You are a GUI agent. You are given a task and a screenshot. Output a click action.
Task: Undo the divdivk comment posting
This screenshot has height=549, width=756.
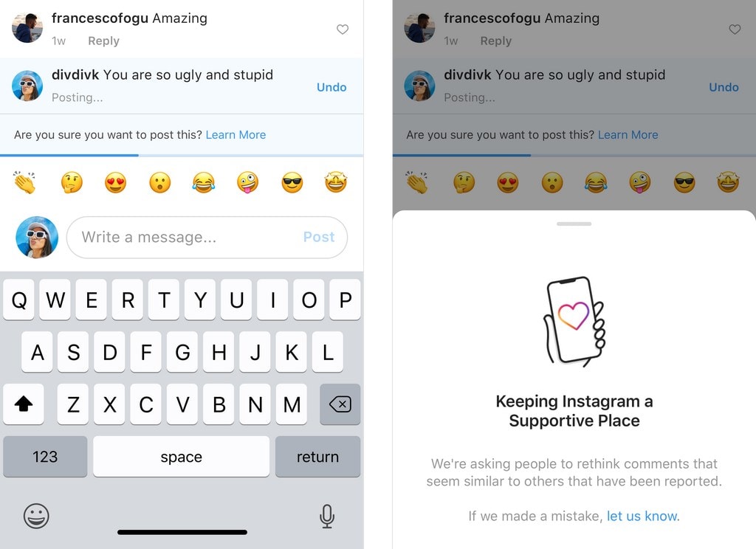(331, 87)
